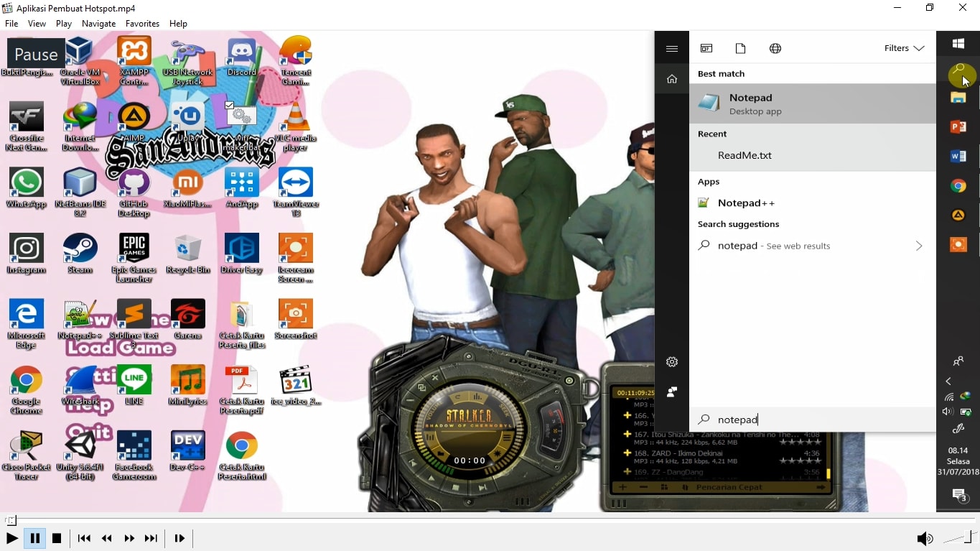This screenshot has width=980, height=551.
Task: Click the notepad See web results suggestion
Action: coord(813,246)
